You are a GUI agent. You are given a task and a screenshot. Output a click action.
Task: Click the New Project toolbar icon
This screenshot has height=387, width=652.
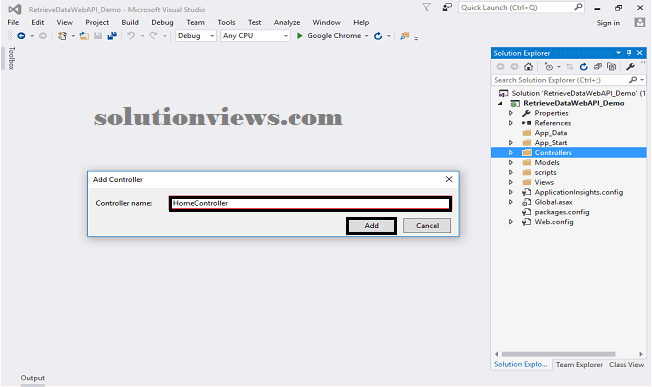(62, 36)
